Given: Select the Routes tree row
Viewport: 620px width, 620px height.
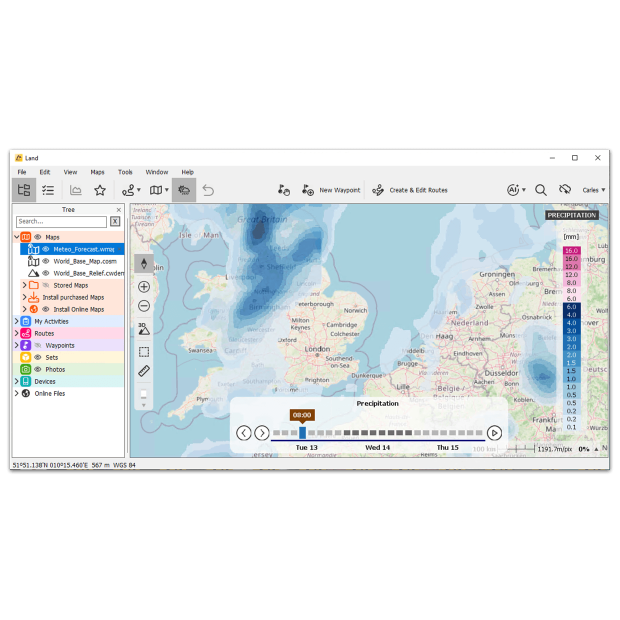Looking at the screenshot, I should [x=69, y=333].
